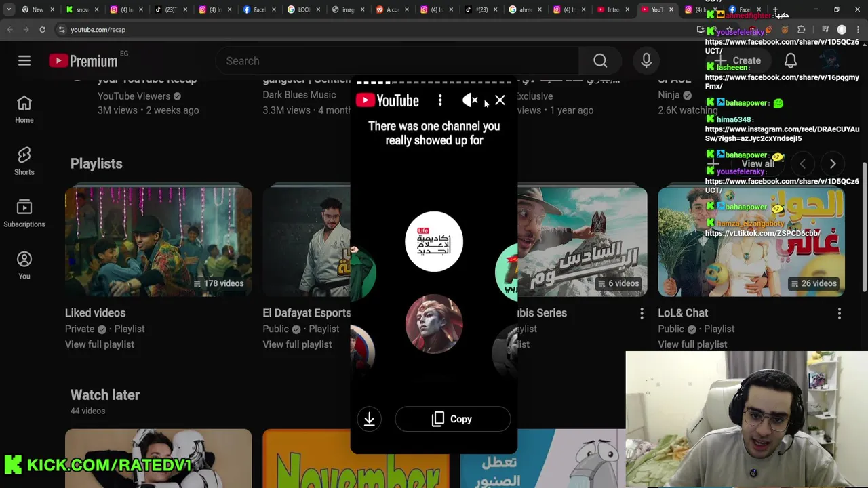Go to previous playlists with left arrow
Screen dimensions: 868x488
pos(802,164)
